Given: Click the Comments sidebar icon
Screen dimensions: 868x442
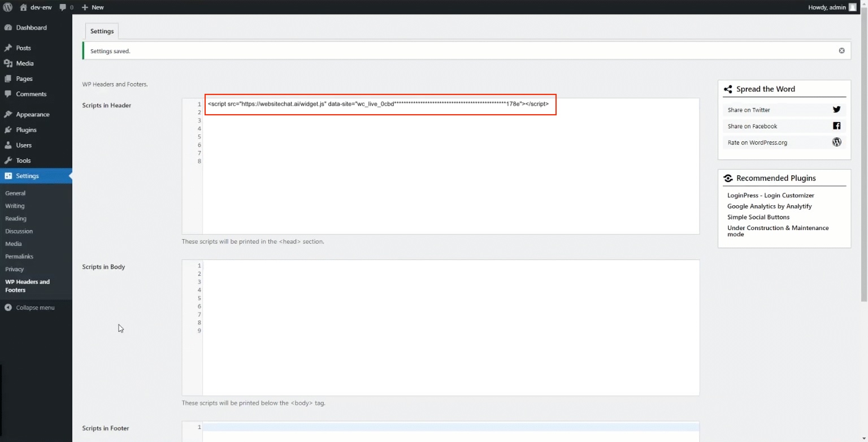Looking at the screenshot, I should tap(8, 94).
